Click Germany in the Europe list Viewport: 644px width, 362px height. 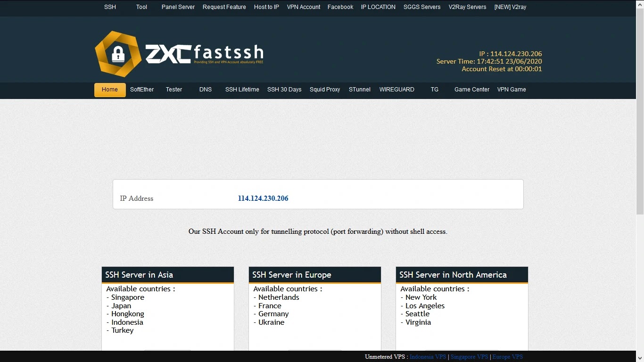273,314
